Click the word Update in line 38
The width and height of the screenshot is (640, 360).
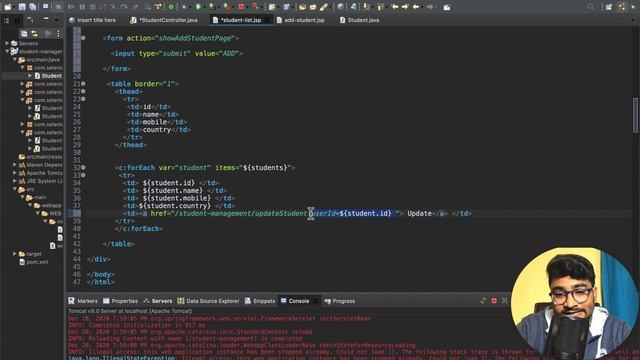point(419,213)
